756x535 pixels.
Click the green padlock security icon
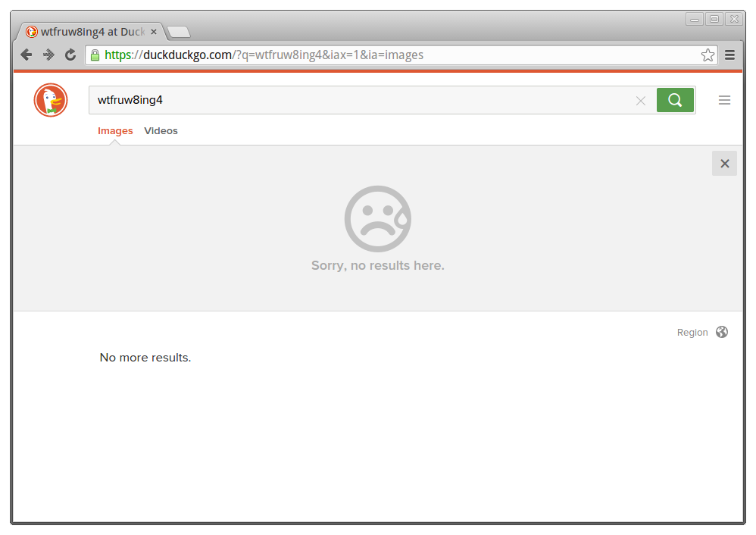pyautogui.click(x=95, y=55)
